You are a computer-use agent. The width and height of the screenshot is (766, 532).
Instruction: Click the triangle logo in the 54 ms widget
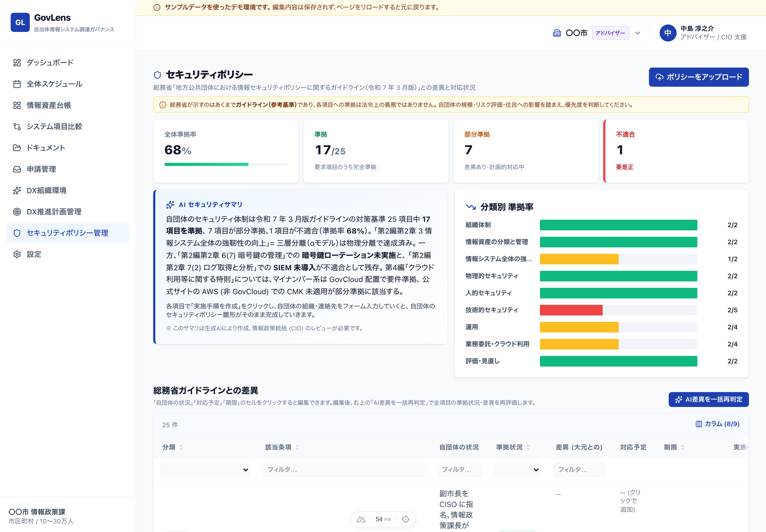click(361, 519)
